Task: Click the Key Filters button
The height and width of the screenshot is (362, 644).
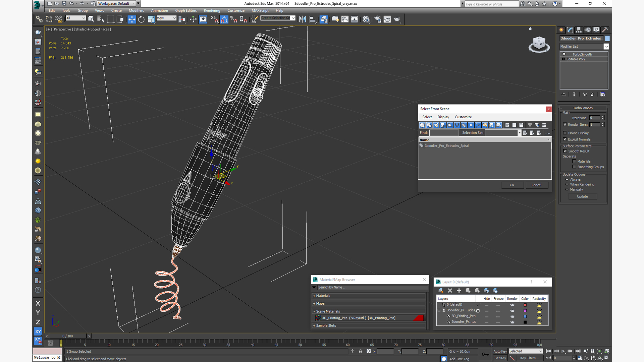Action: coord(530,358)
